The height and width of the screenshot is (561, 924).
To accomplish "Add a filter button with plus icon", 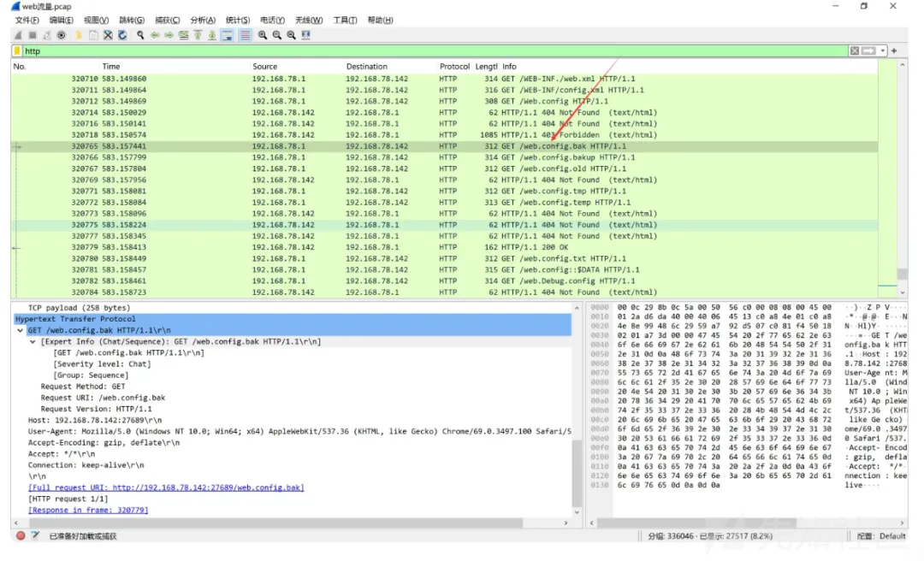I will coord(894,51).
